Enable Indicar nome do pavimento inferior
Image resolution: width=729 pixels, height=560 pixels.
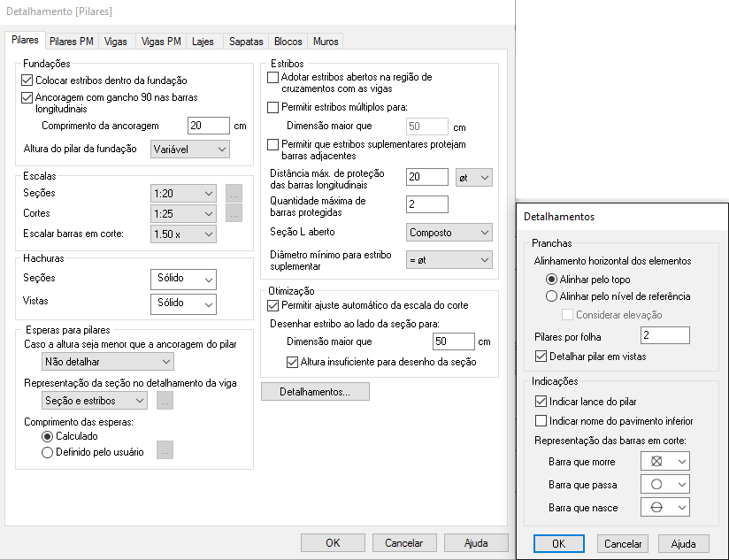[541, 420]
